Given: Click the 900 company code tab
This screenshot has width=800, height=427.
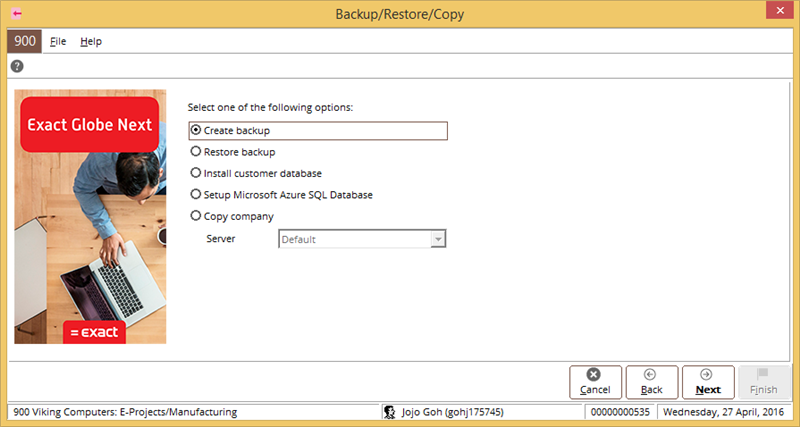Looking at the screenshot, I should pos(24,41).
